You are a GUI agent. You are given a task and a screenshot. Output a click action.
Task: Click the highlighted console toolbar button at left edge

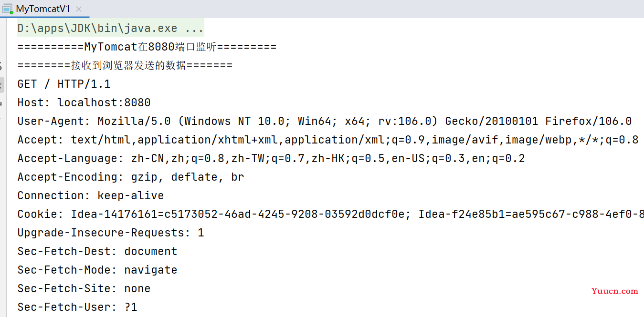pyautogui.click(x=1, y=85)
